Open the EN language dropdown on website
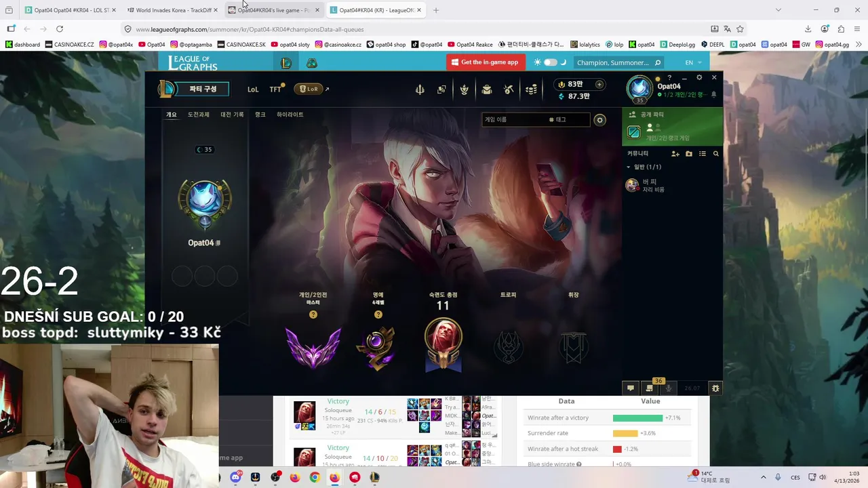This screenshot has height=488, width=868. point(692,62)
